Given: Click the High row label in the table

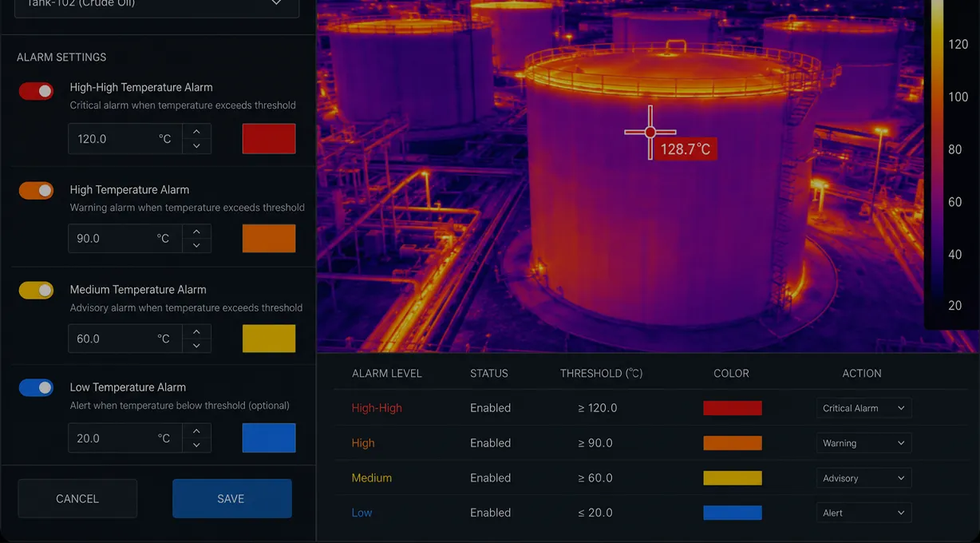Looking at the screenshot, I should tap(363, 443).
